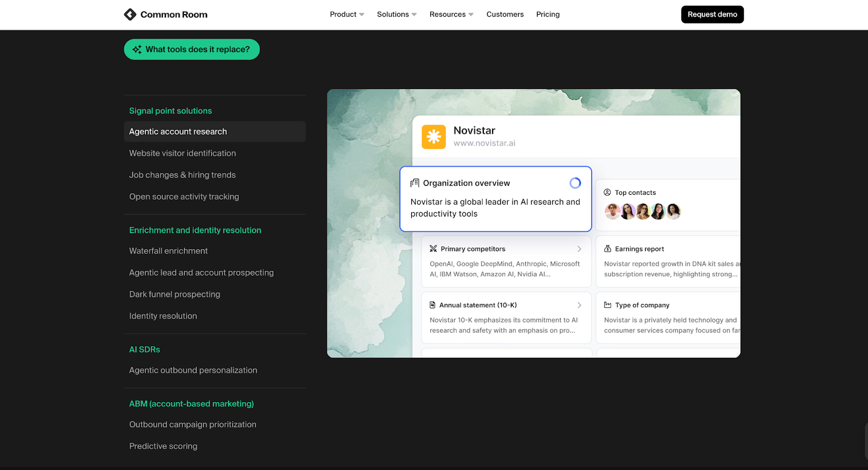Click the last avatar in Top contacts

tap(673, 211)
